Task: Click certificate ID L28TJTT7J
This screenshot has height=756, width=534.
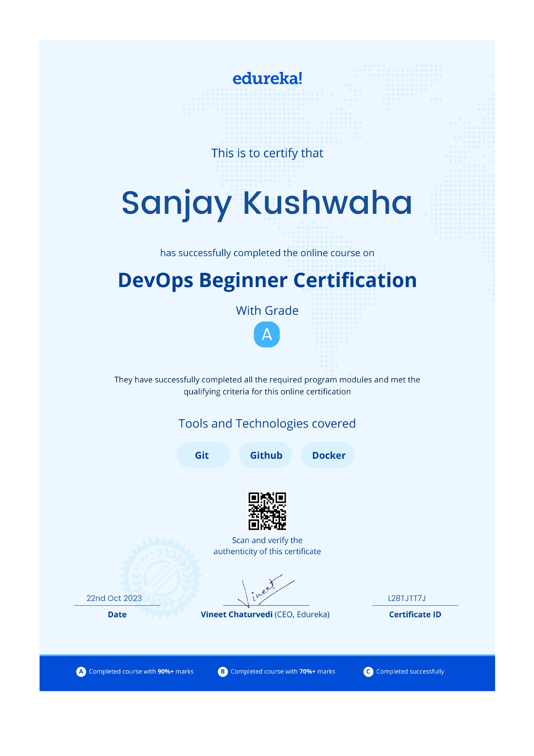Action: tap(407, 598)
